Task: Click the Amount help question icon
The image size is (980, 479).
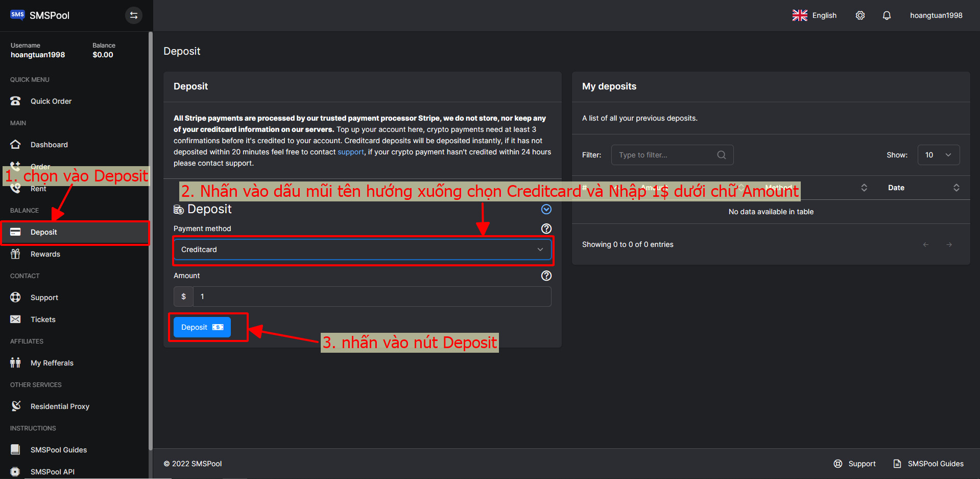Action: point(546,276)
